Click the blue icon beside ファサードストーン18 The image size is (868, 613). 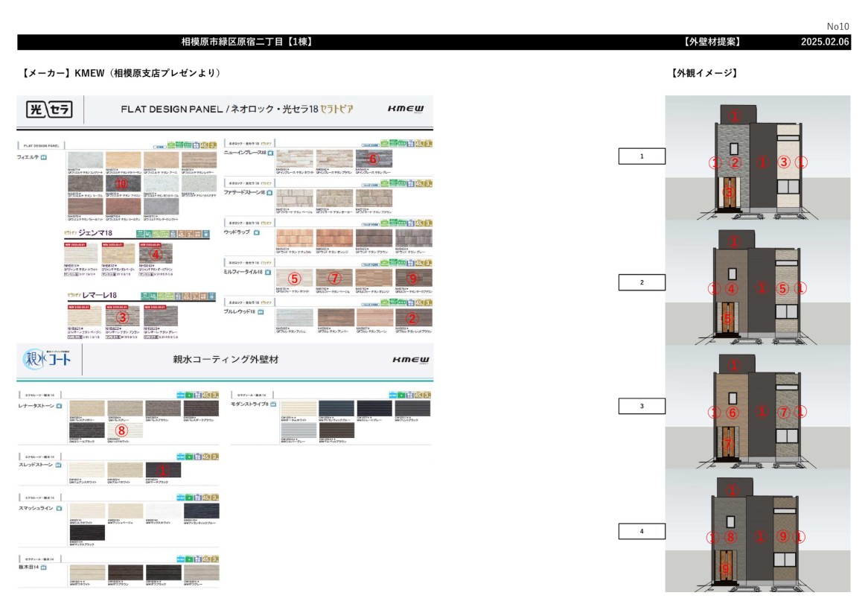pyautogui.click(x=269, y=193)
